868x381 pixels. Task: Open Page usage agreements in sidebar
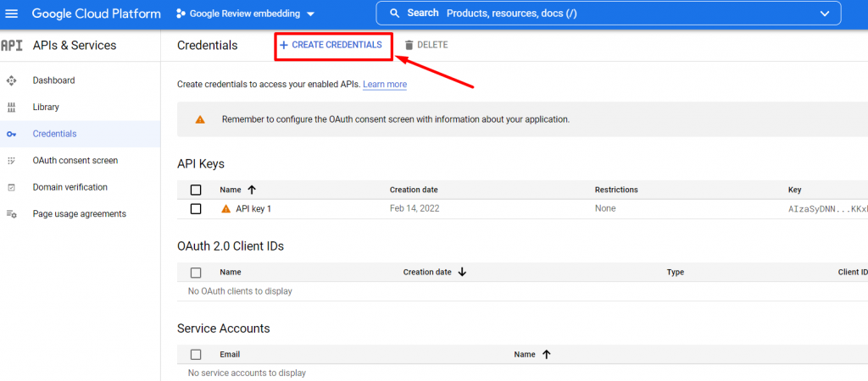coord(80,213)
